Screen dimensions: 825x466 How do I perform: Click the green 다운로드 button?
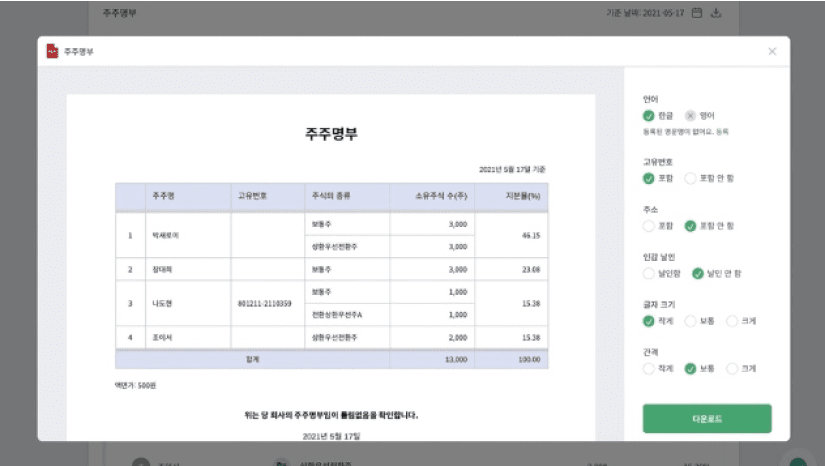pyautogui.click(x=706, y=418)
